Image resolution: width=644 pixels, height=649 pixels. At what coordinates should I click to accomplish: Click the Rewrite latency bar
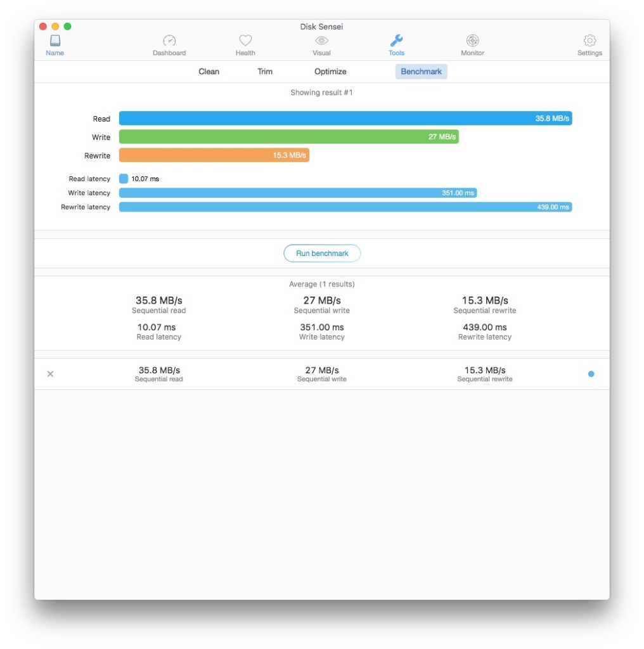pyautogui.click(x=345, y=207)
